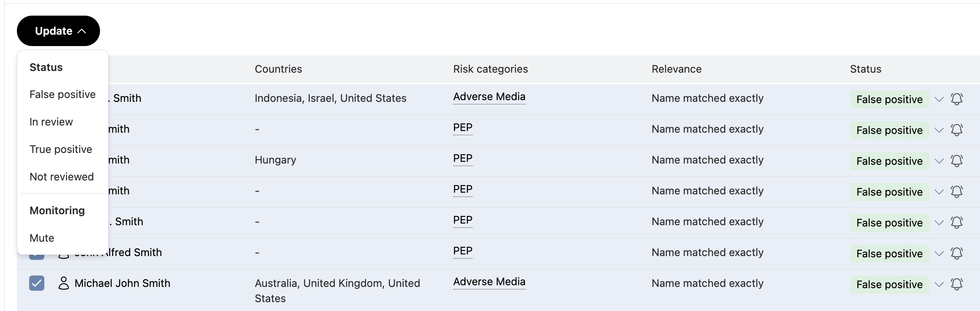980x311 pixels.
Task: Click the monitoring bell icon on Michael John Smith's row
Action: coord(957,284)
